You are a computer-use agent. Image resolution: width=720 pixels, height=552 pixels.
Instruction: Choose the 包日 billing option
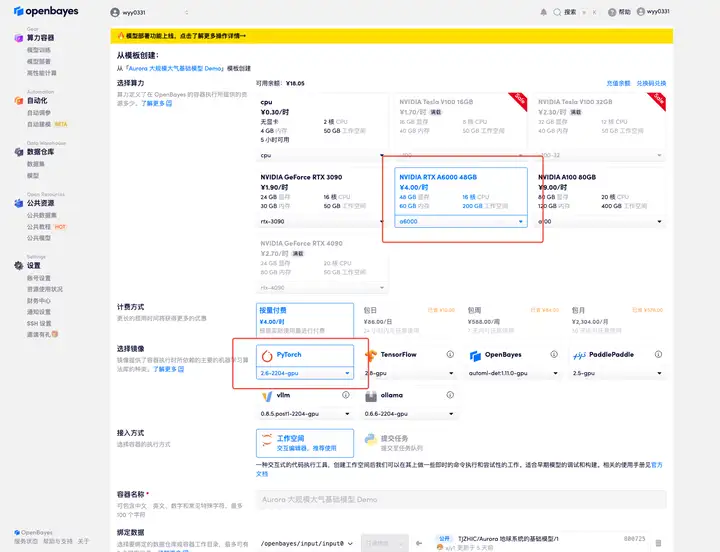pyautogui.click(x=409, y=319)
